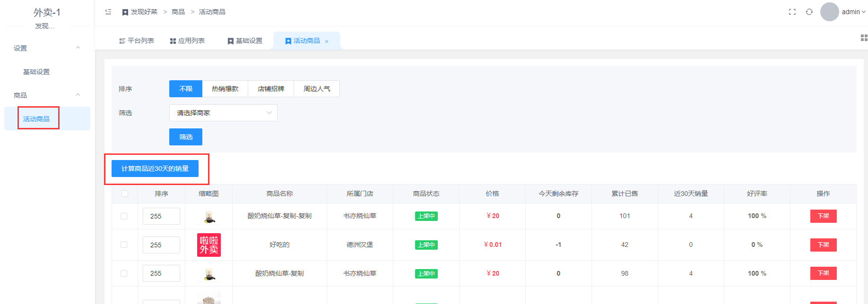Click thumbnail of 酸奶烧仙草-复制-复制
This screenshot has width=868, height=304.
209,216
